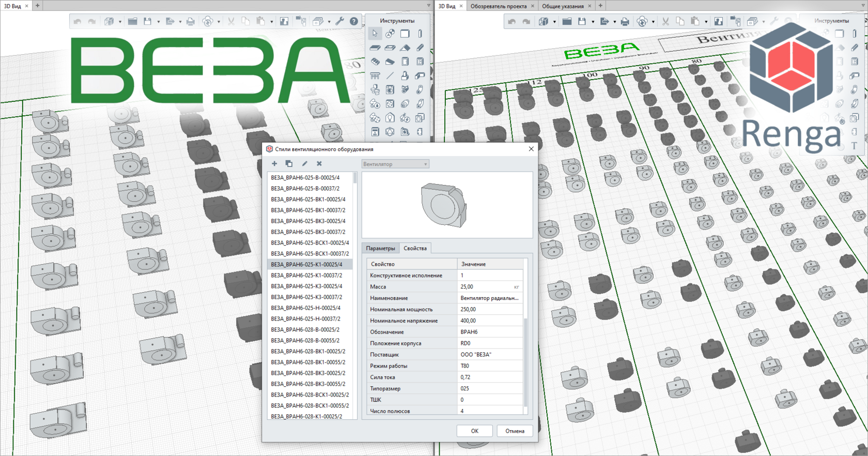Add a new ventilation equipment style
Viewport: 868px width, 456px height.
[x=274, y=163]
